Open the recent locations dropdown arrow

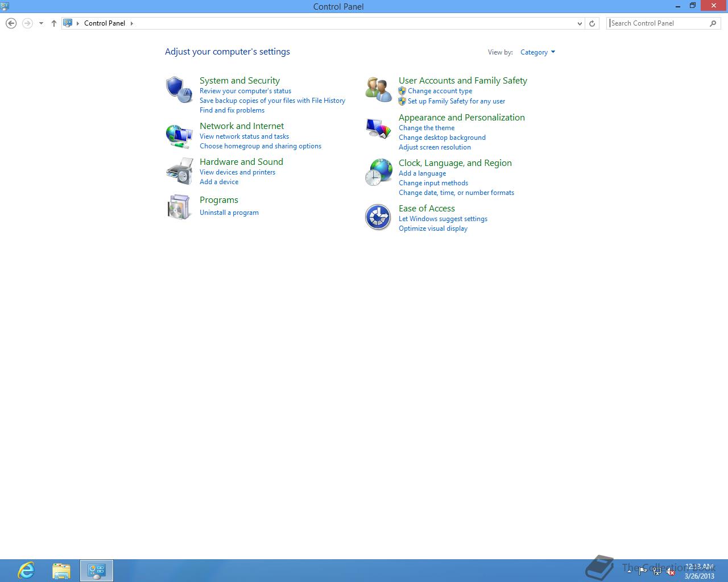coord(41,23)
